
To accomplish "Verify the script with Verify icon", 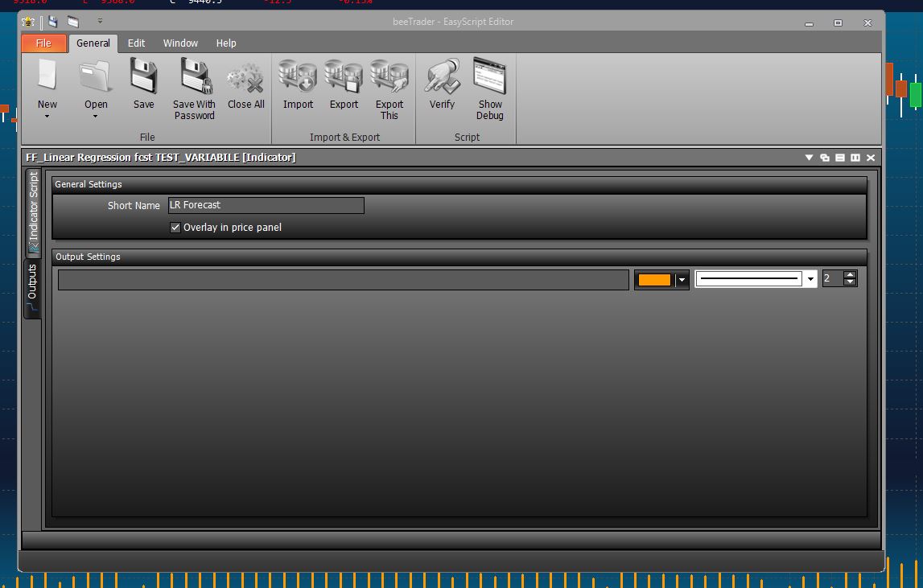I will click(x=442, y=76).
